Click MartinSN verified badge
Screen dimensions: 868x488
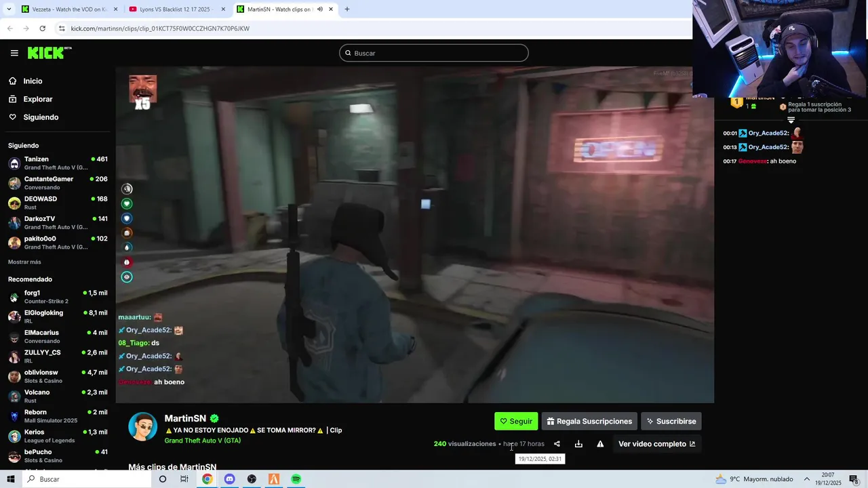tap(214, 419)
